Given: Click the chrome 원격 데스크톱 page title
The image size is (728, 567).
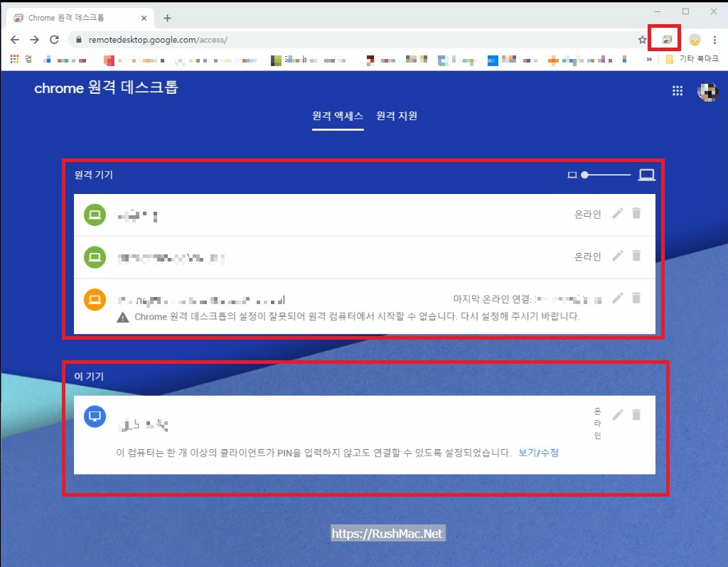Looking at the screenshot, I should pos(107,87).
